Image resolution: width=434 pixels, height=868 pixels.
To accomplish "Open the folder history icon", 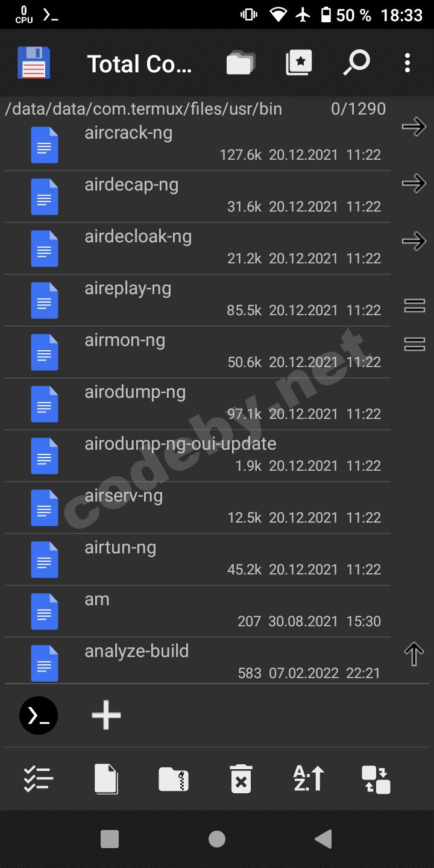I will point(241,63).
